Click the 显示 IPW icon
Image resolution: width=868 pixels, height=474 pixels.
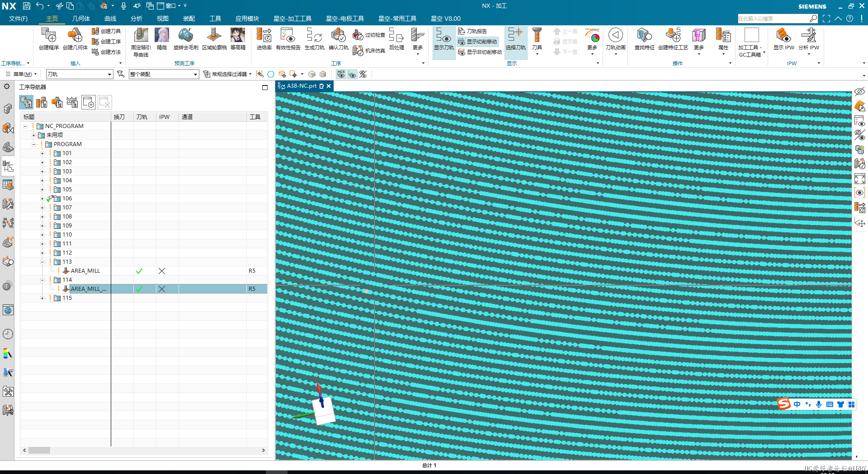pyautogui.click(x=783, y=39)
